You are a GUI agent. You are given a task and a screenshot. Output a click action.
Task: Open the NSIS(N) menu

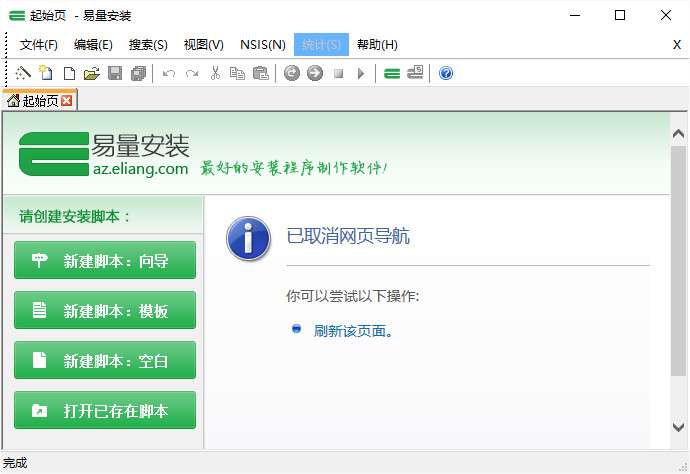263,44
